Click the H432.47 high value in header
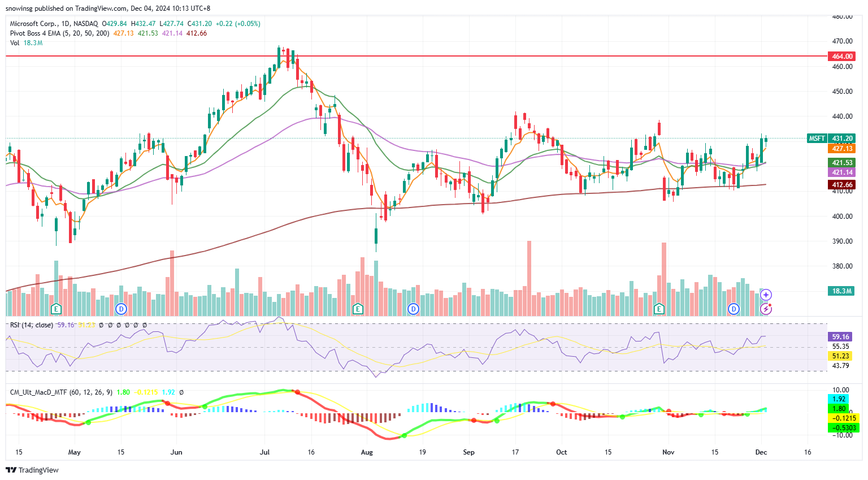The width and height of the screenshot is (868, 480). pyautogui.click(x=143, y=24)
